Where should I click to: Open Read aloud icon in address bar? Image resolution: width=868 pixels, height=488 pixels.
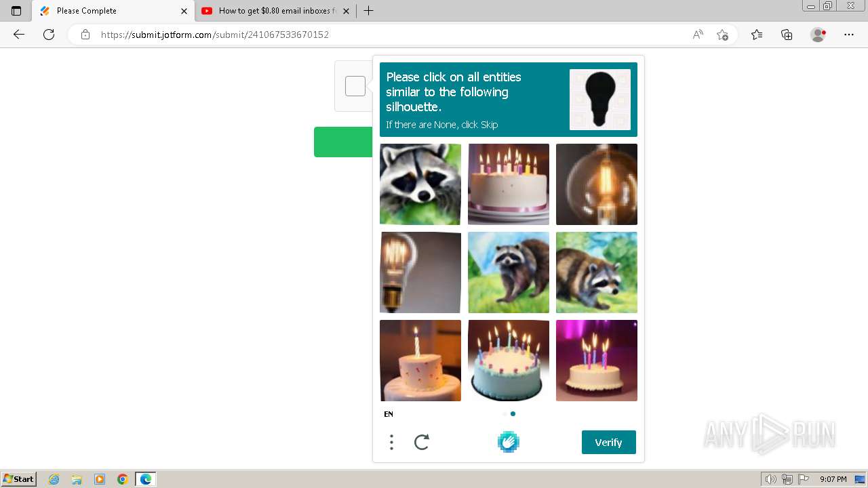point(698,35)
